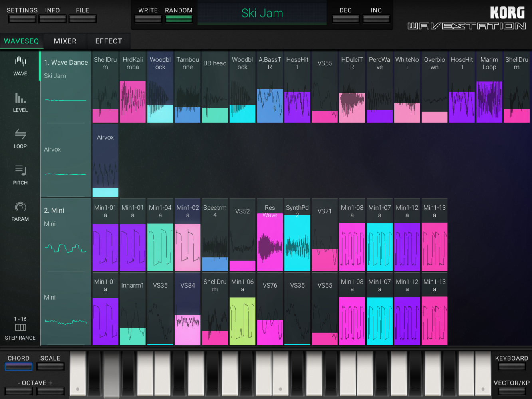The image size is (532, 399).
Task: Select the VS76 wave step
Action: pyautogui.click(x=270, y=308)
